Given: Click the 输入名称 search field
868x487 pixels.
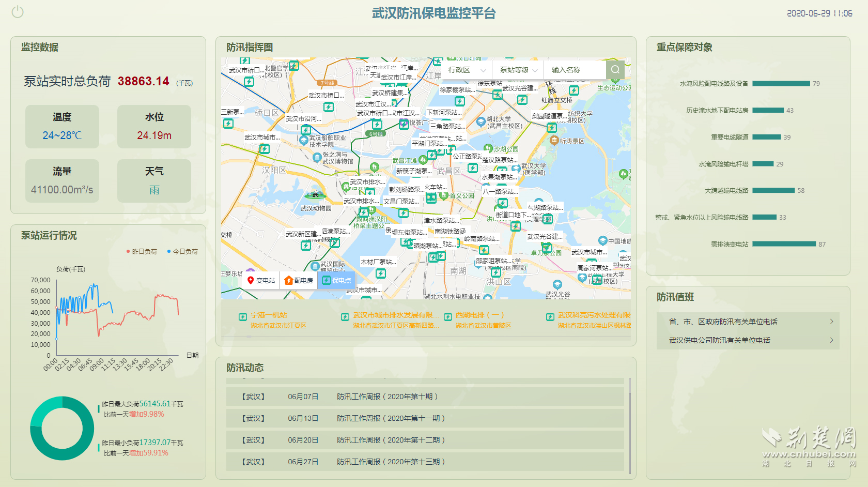Looking at the screenshot, I should click(575, 70).
